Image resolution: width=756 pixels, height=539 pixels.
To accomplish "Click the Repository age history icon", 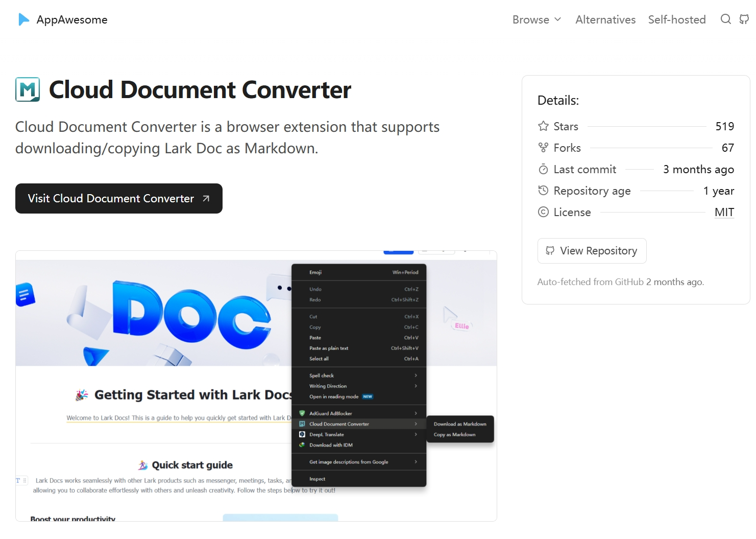I will [543, 191].
